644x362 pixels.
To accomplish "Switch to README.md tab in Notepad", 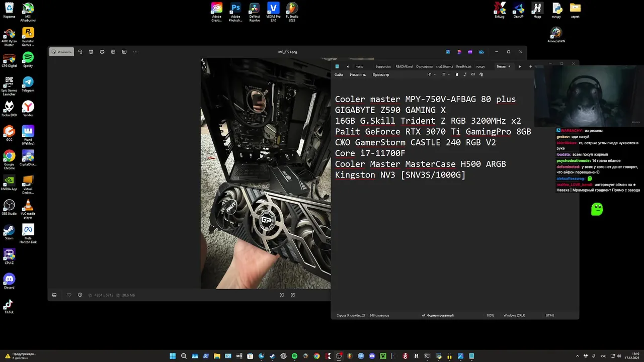I will pos(404,66).
